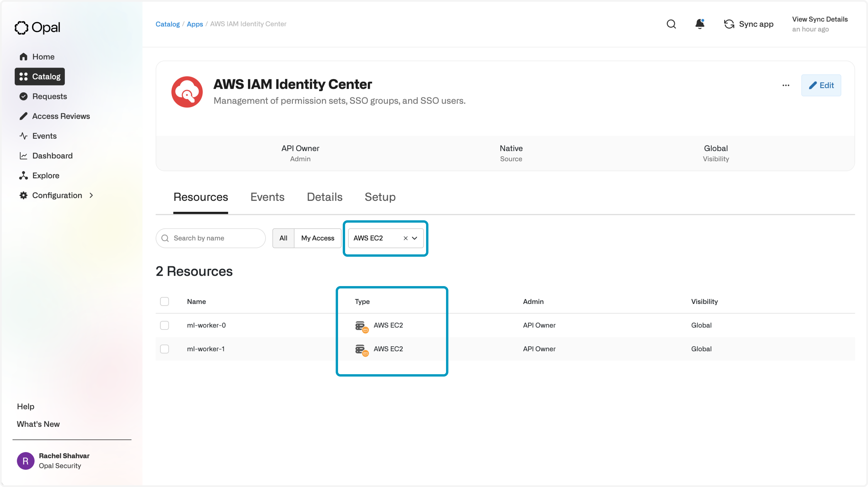Click the AWS EC2 icon for ml-worker-0

coord(361,326)
